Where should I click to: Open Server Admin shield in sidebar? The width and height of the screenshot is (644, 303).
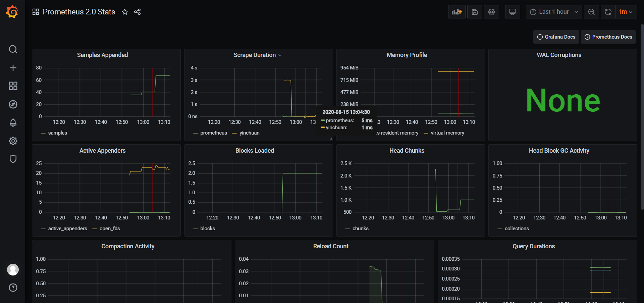[13, 159]
